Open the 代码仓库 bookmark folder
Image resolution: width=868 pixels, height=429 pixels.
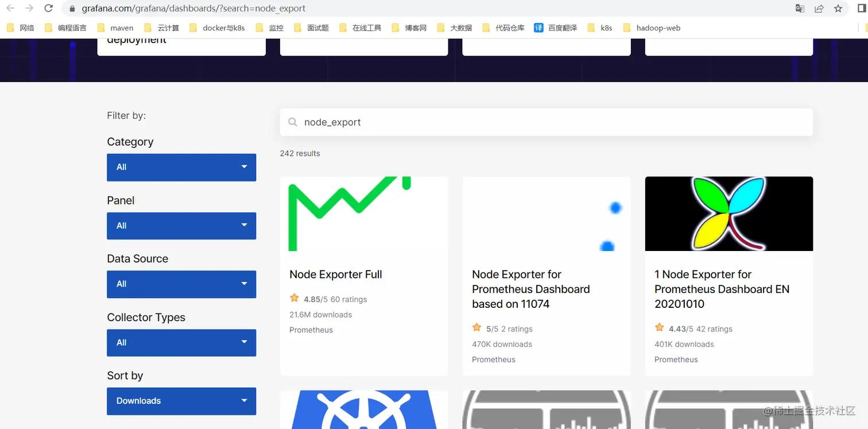coord(503,28)
